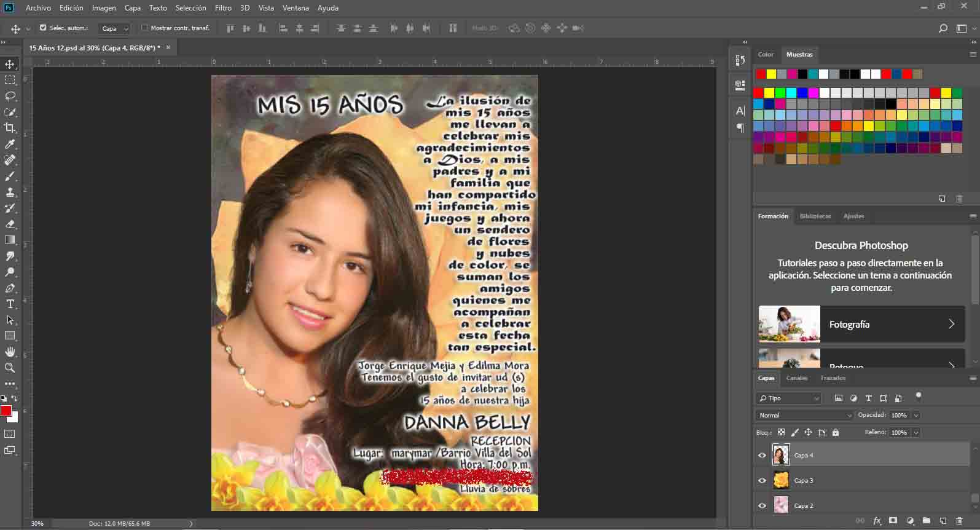Open the Bibliotecas tab
The image size is (980, 530).
(x=815, y=216)
